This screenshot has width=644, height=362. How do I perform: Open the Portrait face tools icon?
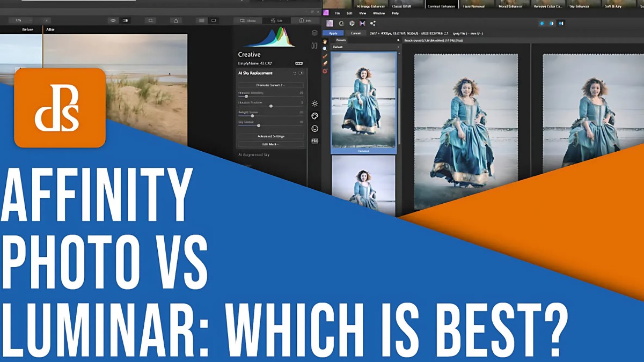point(314,129)
